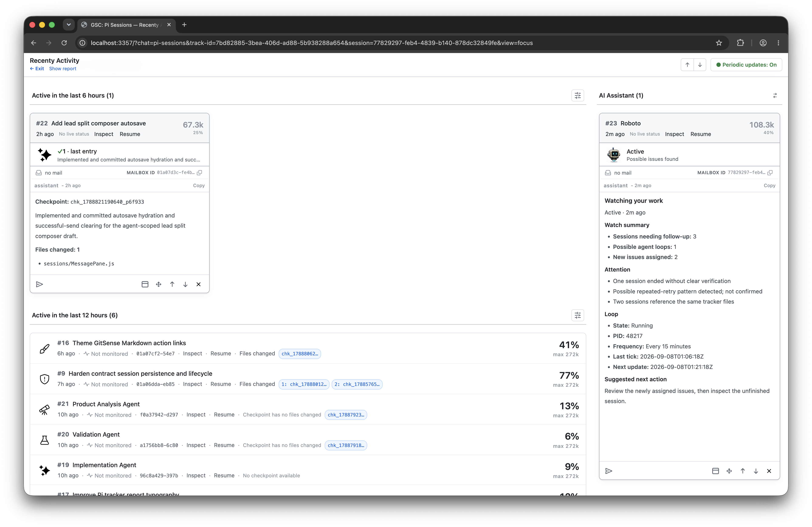Click the flask icon for Validation Agent
This screenshot has height=527, width=812.
(x=44, y=440)
